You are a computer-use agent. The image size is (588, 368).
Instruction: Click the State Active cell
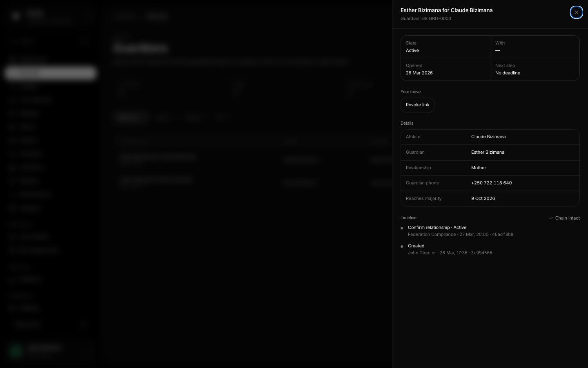(445, 47)
